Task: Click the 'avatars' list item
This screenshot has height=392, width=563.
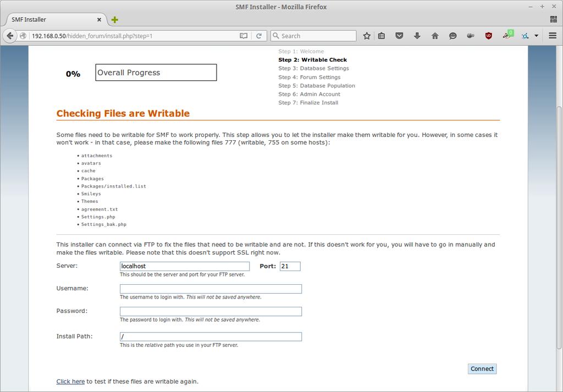Action: (91, 163)
